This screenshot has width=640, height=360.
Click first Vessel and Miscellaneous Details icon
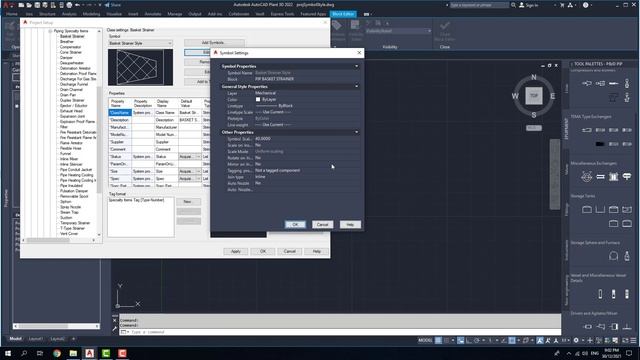[x=600, y=294]
